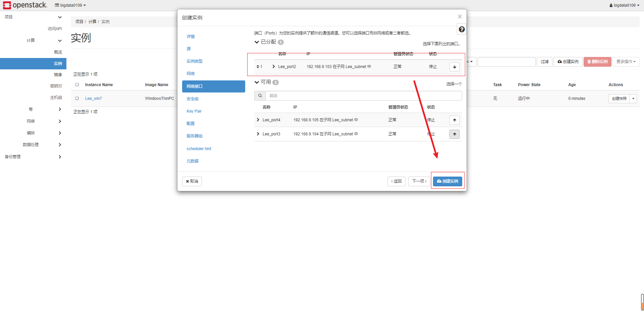The image size is (644, 317).
Task: Open 密钥对 in the sidebar
Action: 56,86
